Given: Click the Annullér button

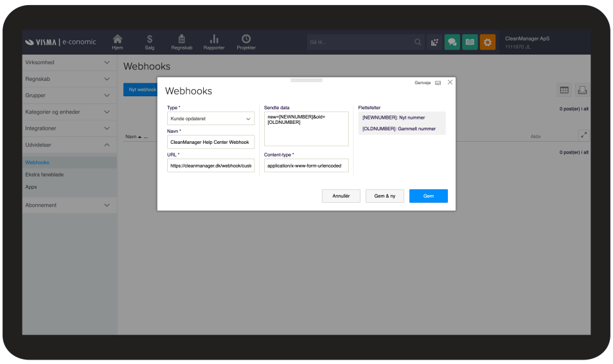Looking at the screenshot, I should [x=341, y=196].
